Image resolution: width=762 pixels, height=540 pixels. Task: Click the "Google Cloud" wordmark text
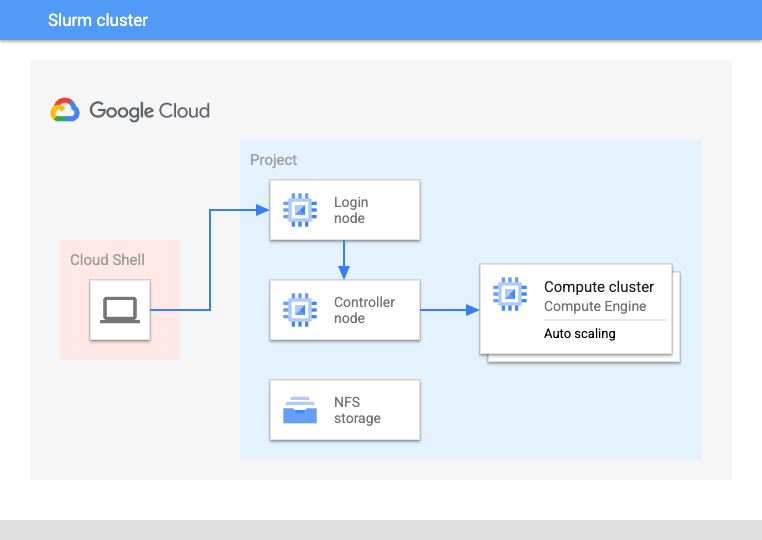coord(149,110)
